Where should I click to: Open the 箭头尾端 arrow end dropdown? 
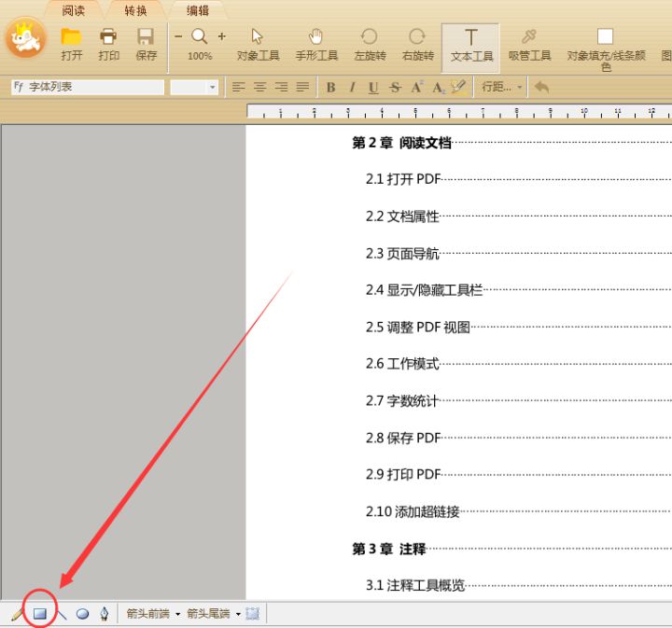(215, 614)
